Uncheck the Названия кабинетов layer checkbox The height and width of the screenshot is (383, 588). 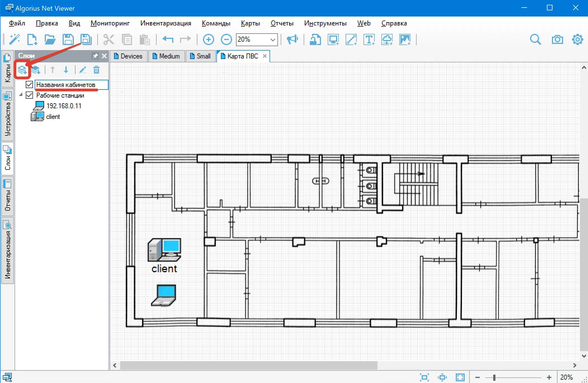(x=29, y=84)
